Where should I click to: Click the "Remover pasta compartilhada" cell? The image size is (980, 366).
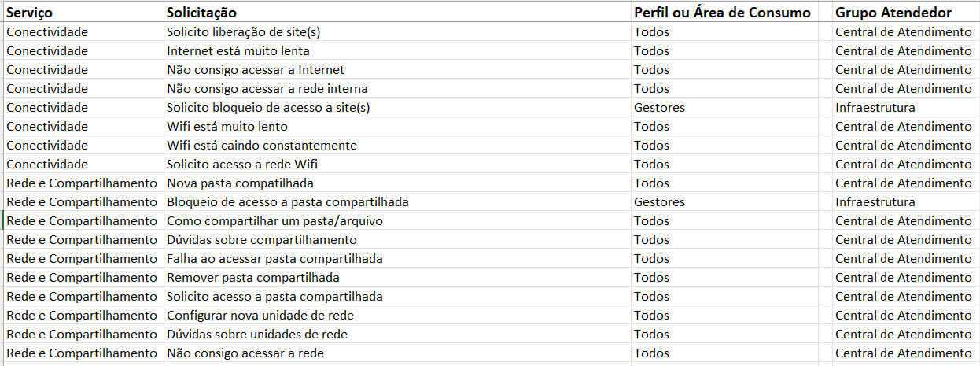252,278
